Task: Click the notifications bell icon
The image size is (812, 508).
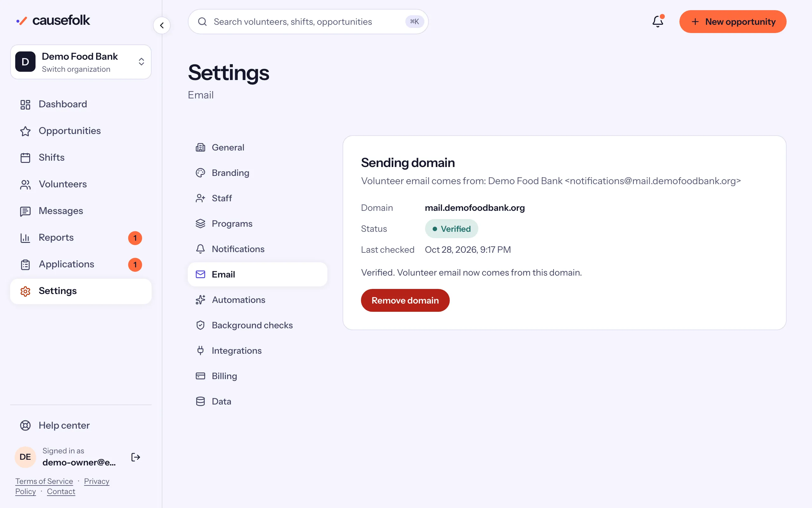Action: 658,22
